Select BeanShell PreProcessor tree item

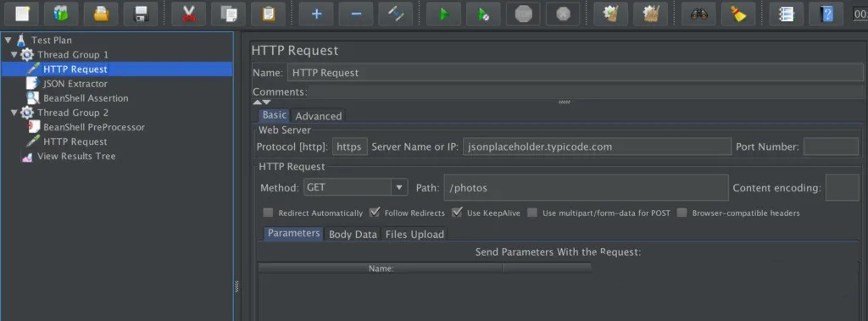[94, 127]
